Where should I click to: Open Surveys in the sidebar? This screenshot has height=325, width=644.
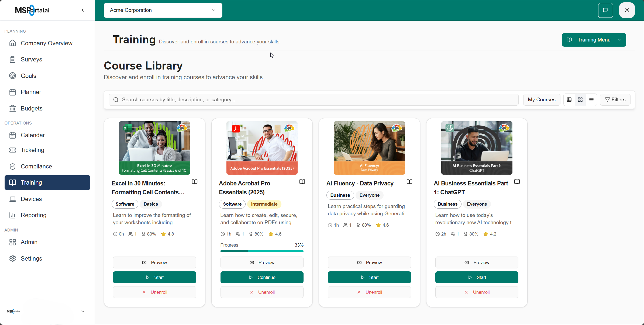point(47,59)
